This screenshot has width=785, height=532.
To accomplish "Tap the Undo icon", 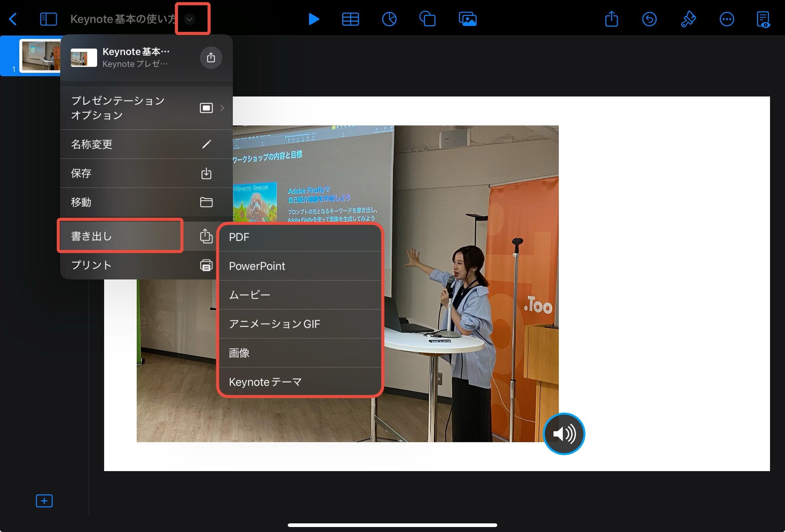I will tap(650, 19).
